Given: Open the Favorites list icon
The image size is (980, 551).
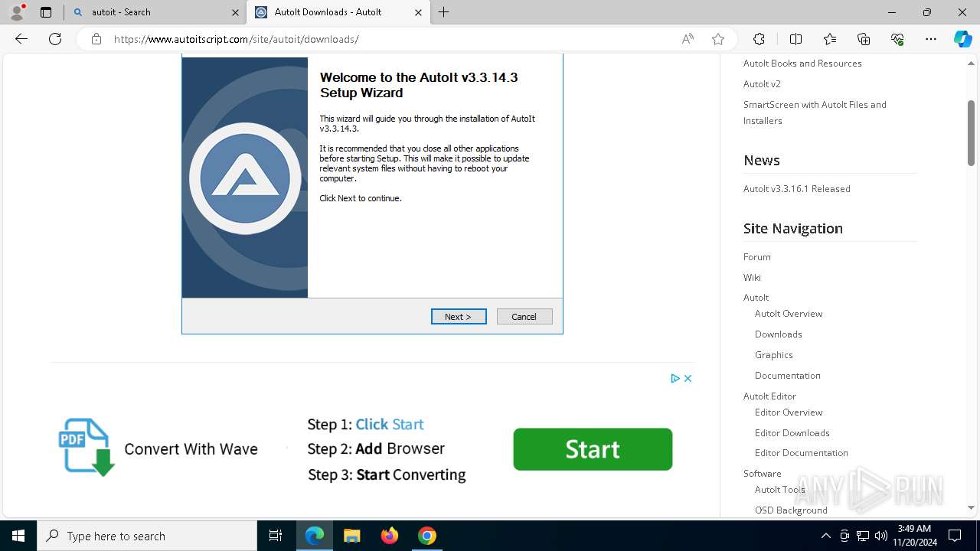Looking at the screenshot, I should click(830, 39).
